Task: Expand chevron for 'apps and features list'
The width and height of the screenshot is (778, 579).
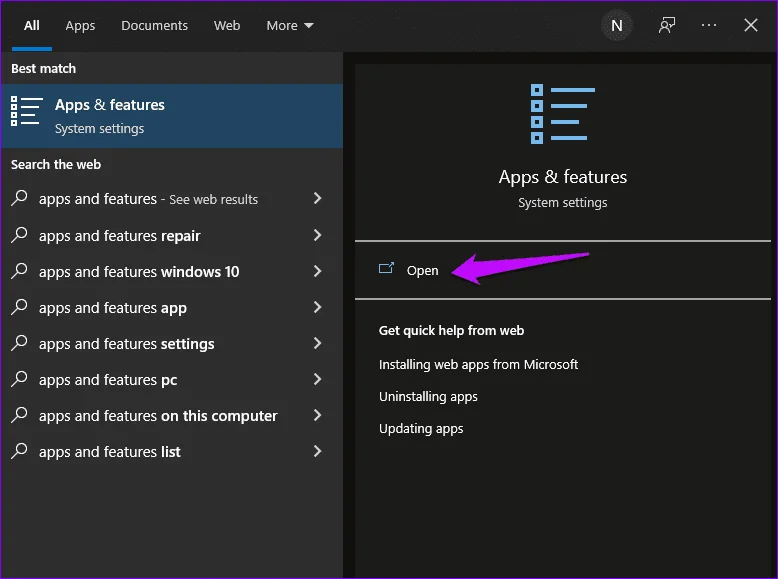Action: click(x=318, y=451)
